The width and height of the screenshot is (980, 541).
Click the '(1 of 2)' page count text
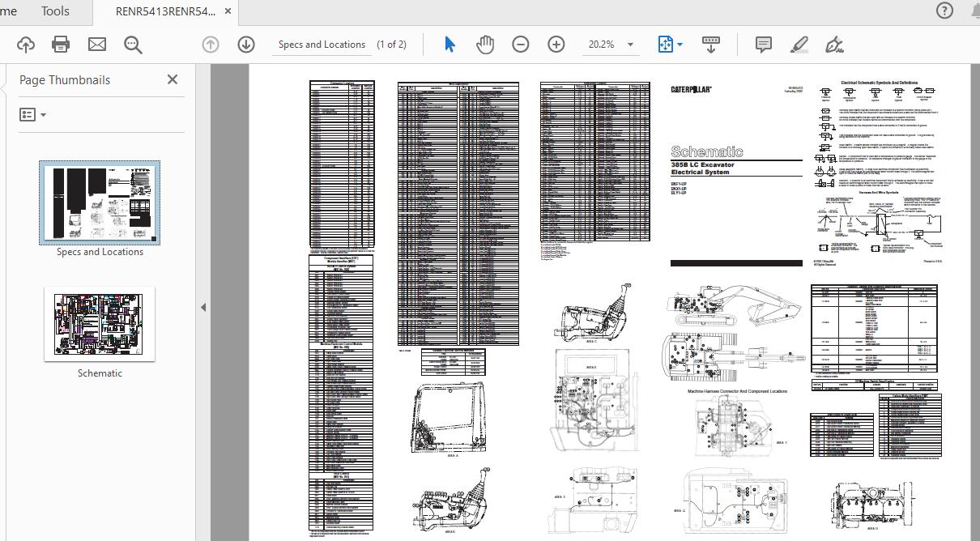tap(392, 45)
